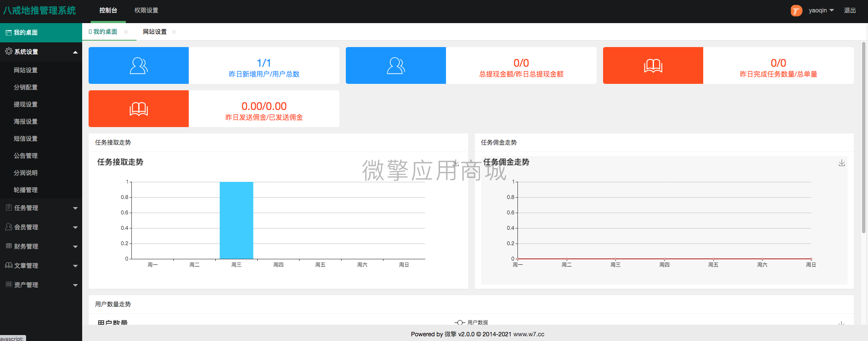The image size is (868, 341).
Task: Expand the 资产管理 menu arrow
Action: coord(75,285)
